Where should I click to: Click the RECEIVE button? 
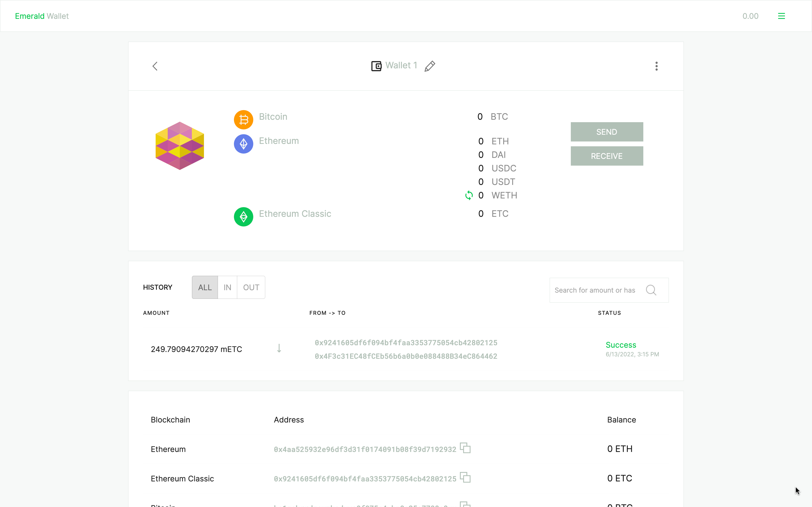607,156
